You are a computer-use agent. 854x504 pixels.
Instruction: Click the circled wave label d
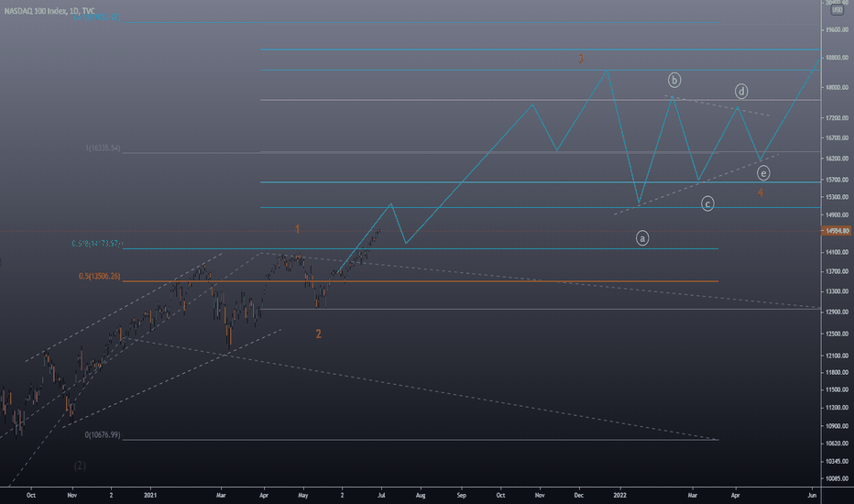741,91
